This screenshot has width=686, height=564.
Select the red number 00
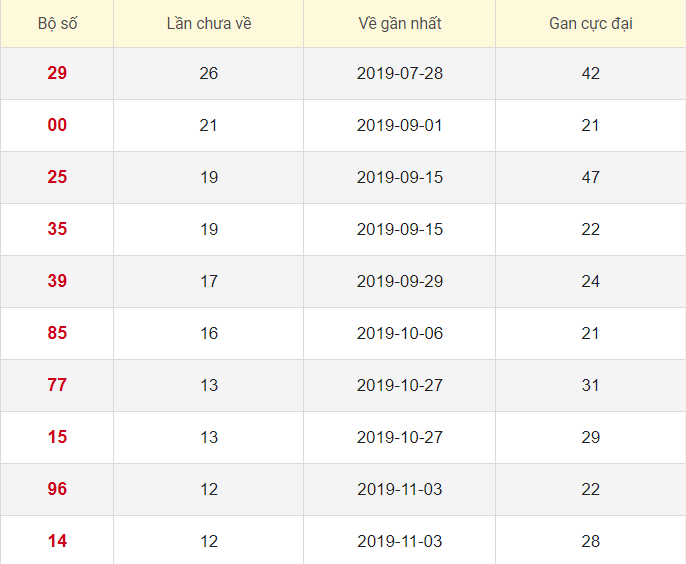point(57,125)
